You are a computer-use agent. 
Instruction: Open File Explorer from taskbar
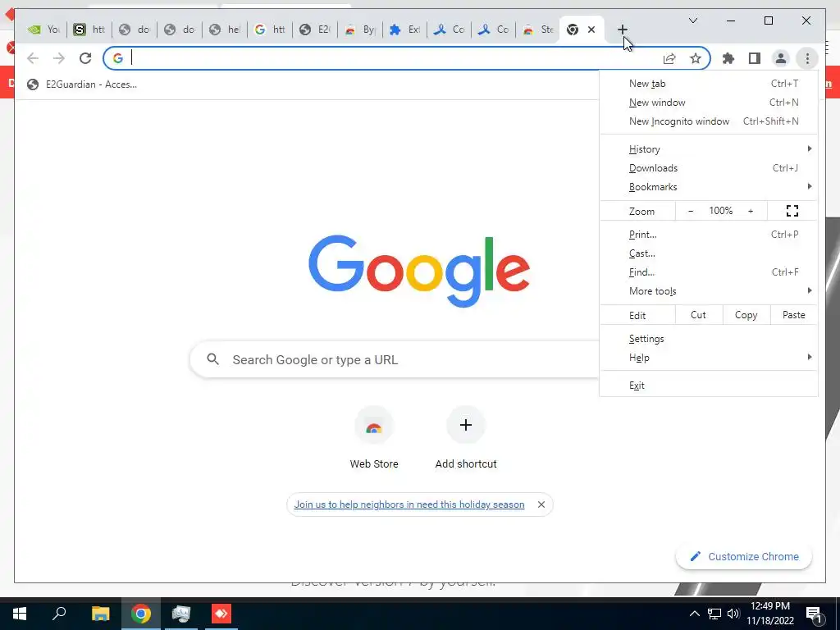[100, 614]
